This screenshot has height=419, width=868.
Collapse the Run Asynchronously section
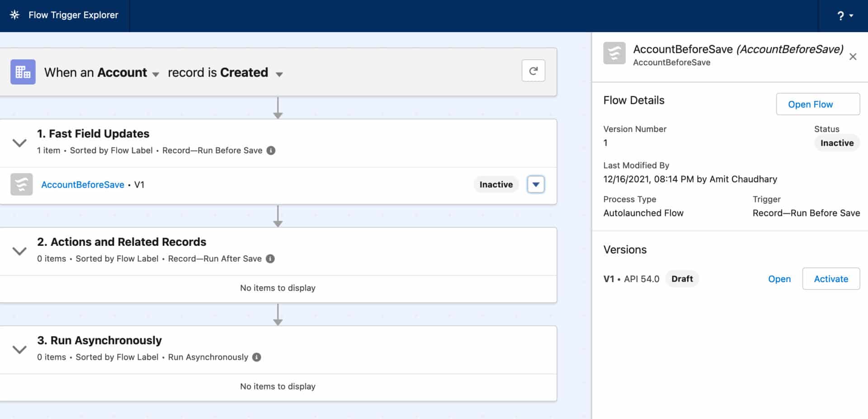pos(19,349)
